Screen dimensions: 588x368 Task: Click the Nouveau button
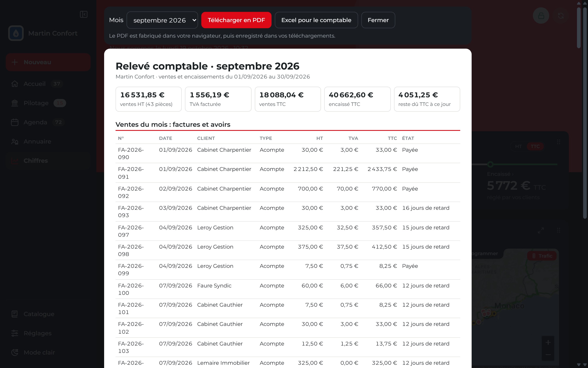click(x=48, y=62)
